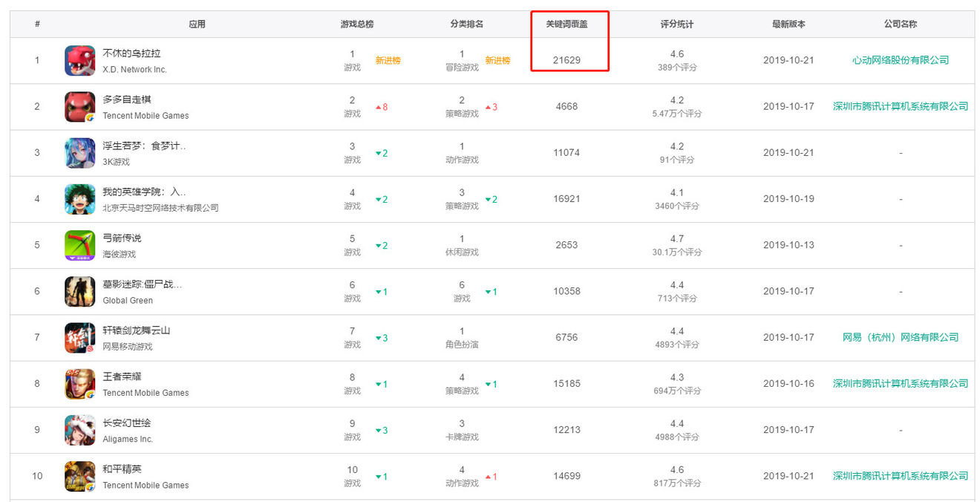Open the 网易（杭州）网络有限公司 company link
The height and width of the screenshot is (502, 980).
click(x=900, y=337)
